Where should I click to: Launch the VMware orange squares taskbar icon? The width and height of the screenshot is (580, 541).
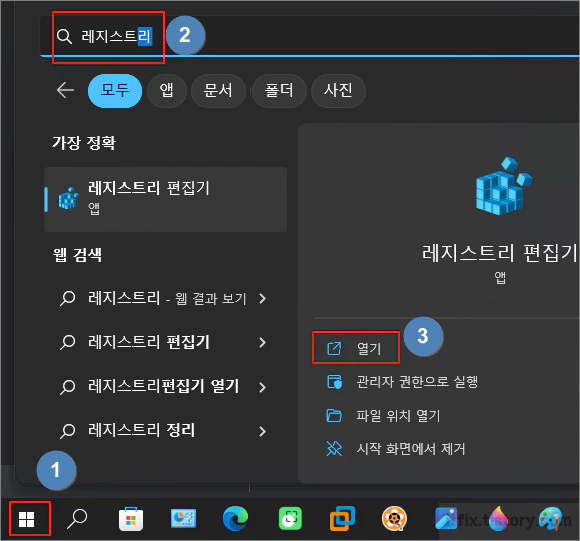342,518
